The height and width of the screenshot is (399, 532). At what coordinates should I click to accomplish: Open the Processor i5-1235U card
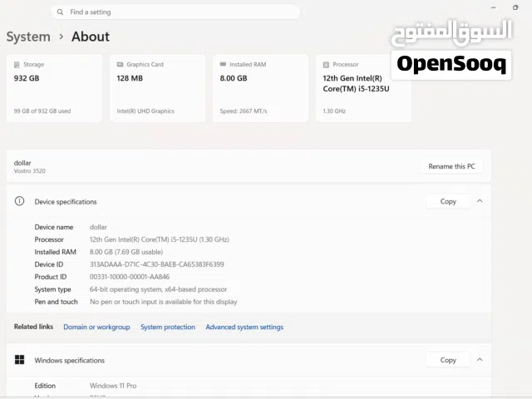[x=363, y=88]
